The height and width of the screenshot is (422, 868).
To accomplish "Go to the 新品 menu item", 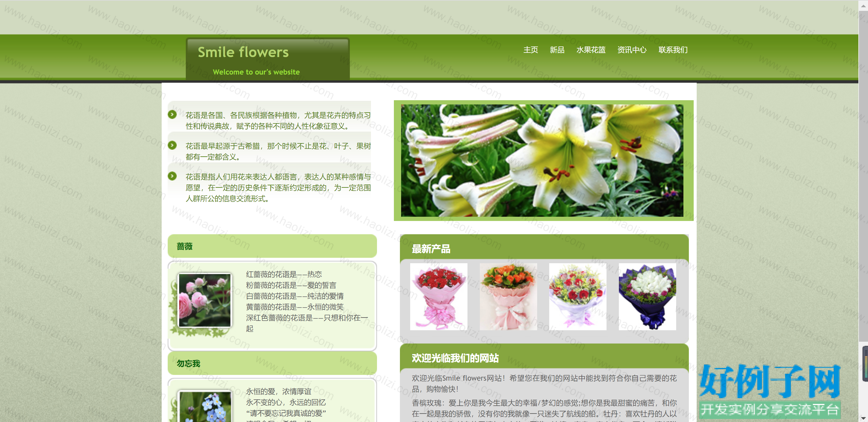I will (557, 50).
